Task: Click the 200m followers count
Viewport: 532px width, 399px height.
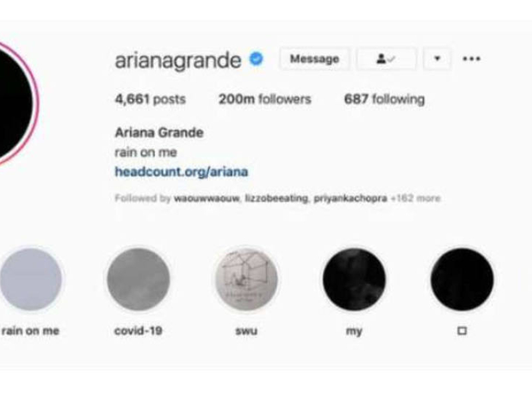Action: 265,99
